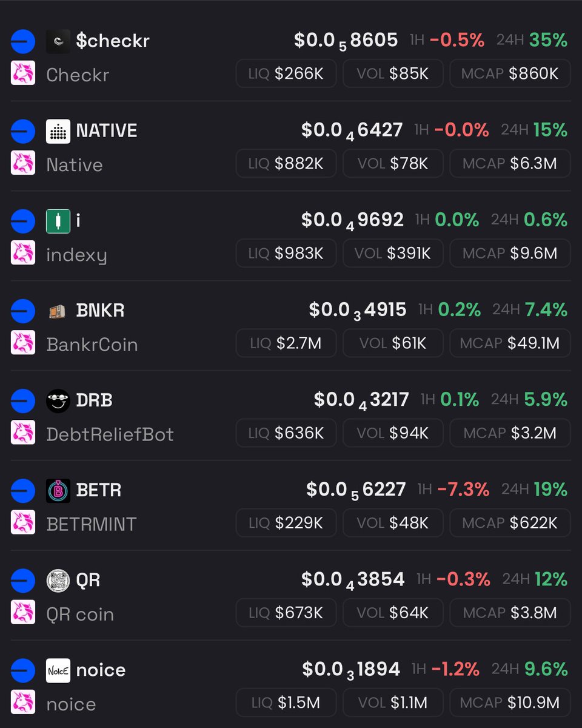Open the BETRMINT token name link

(92, 524)
